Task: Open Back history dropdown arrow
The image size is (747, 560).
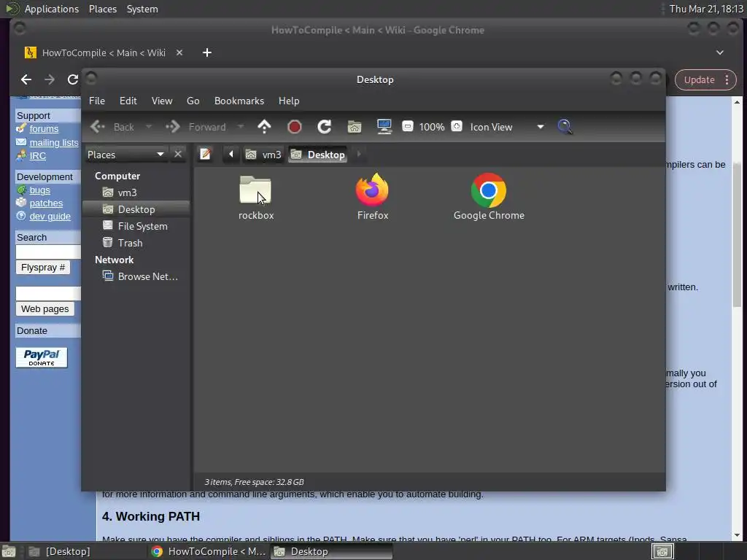Action: pos(149,127)
